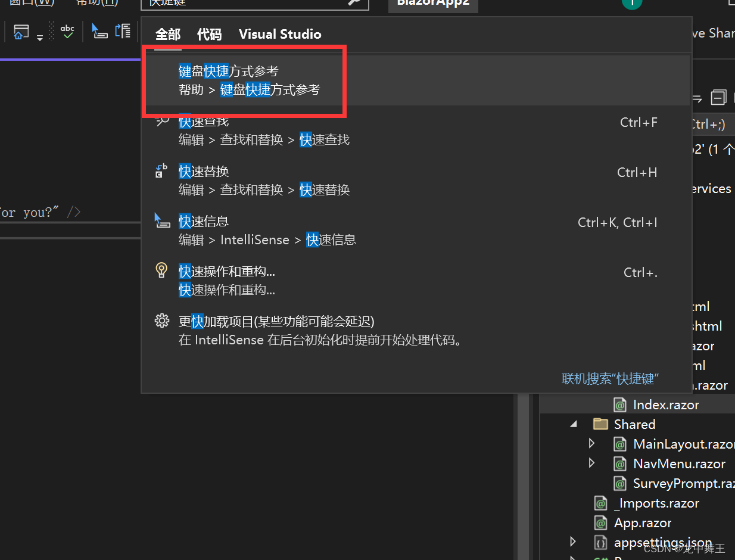Click the SurveyPrompt.razor file icon

coord(620,484)
